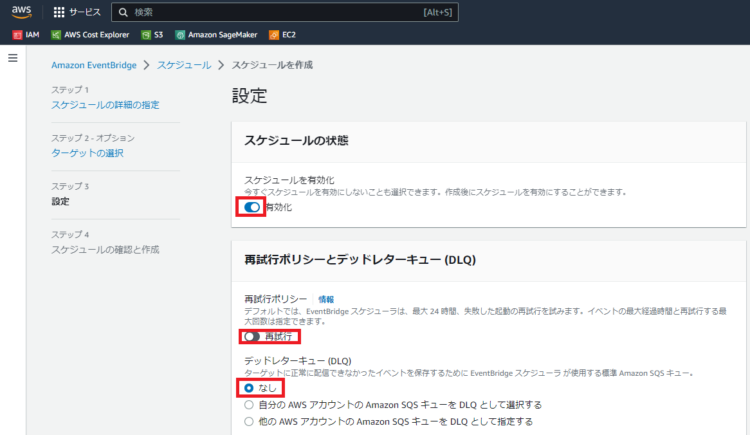Click the [Alt+S] shortcut hint
The width and height of the screenshot is (750, 435).
437,12
